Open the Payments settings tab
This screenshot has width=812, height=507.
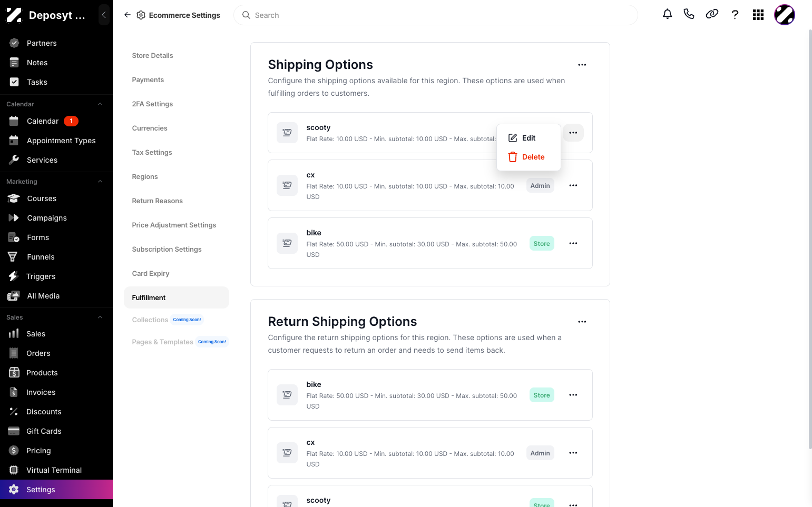tap(148, 79)
